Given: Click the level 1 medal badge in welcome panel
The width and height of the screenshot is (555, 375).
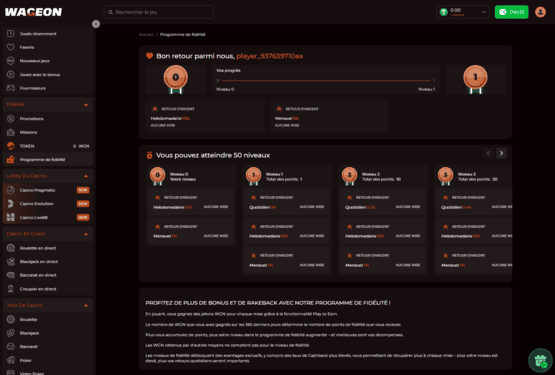Looking at the screenshot, I should [x=475, y=79].
